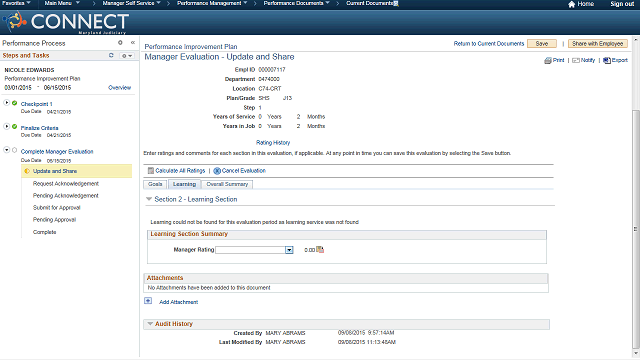Collapse Section 2 - Learning Section
Viewport: 640px width, 360px height.
point(149,199)
